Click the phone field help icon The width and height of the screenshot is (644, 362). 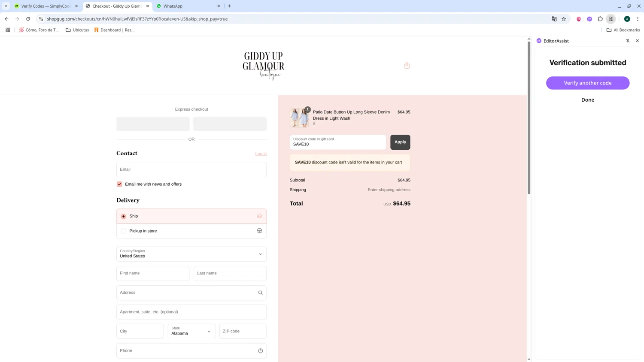(x=260, y=351)
